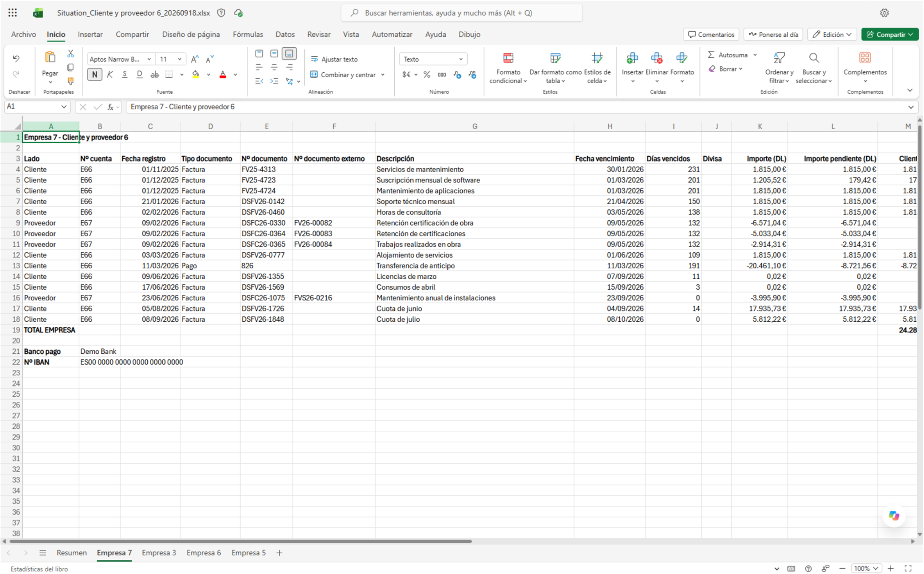Click the Ponerse al día button
Screen dimensions: 924x574
pos(773,35)
